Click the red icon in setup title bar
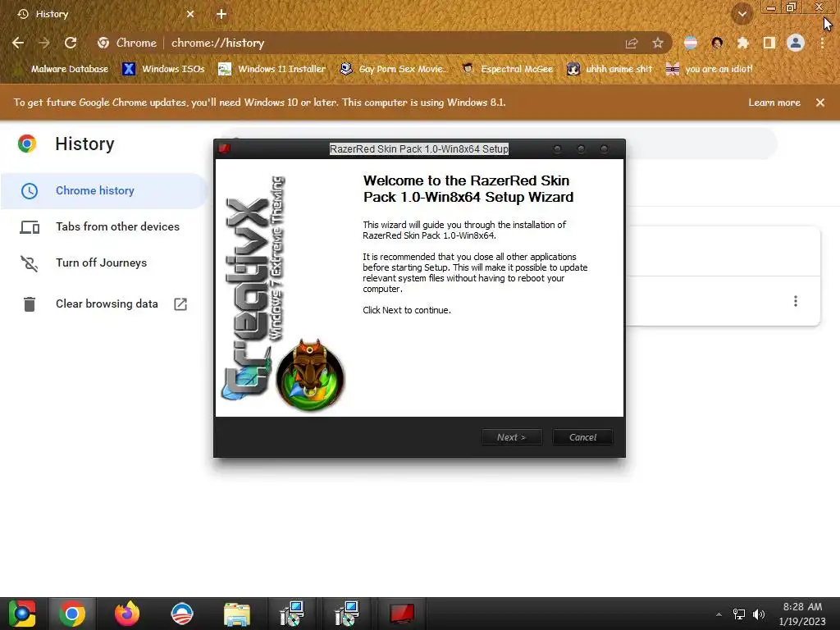Screen dimensions: 840x630 (x=225, y=148)
